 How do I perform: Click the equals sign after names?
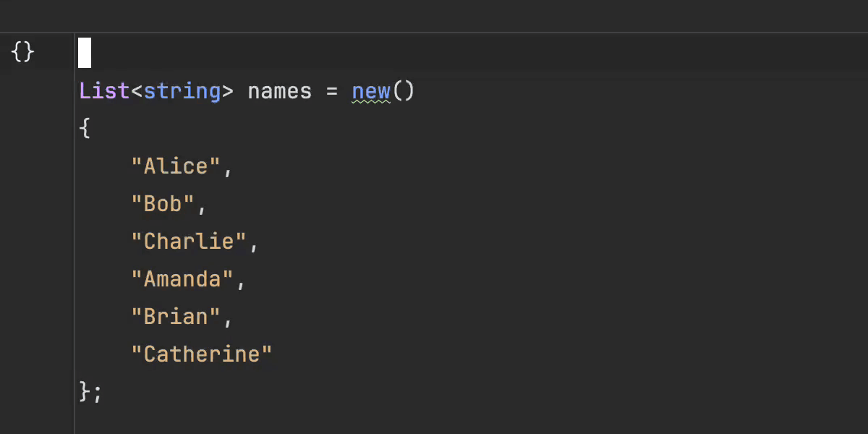331,91
